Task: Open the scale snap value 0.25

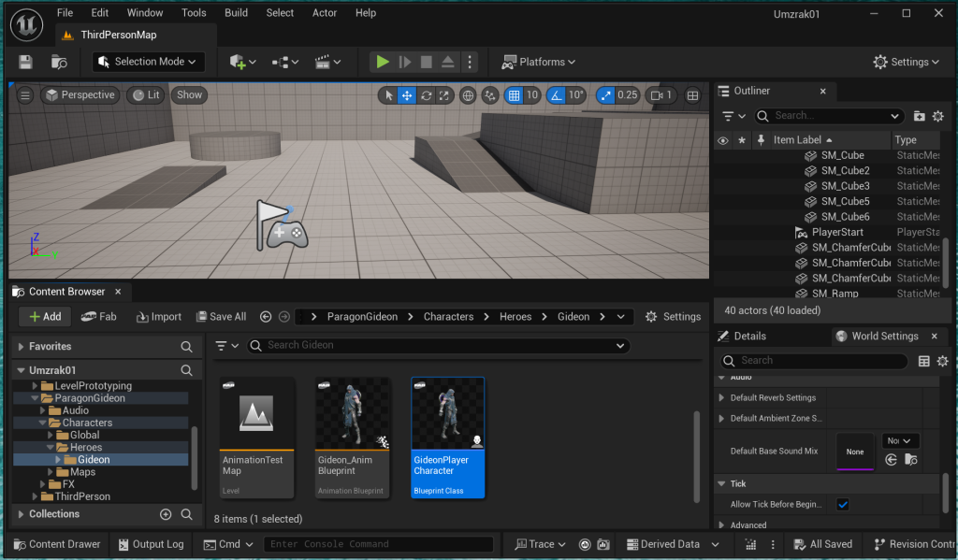Action: tap(628, 95)
